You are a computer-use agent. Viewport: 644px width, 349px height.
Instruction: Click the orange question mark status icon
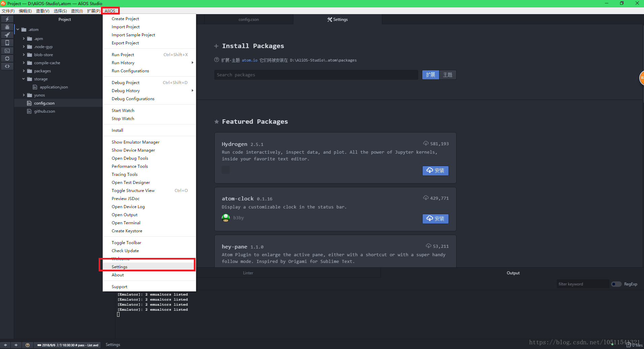click(28, 345)
